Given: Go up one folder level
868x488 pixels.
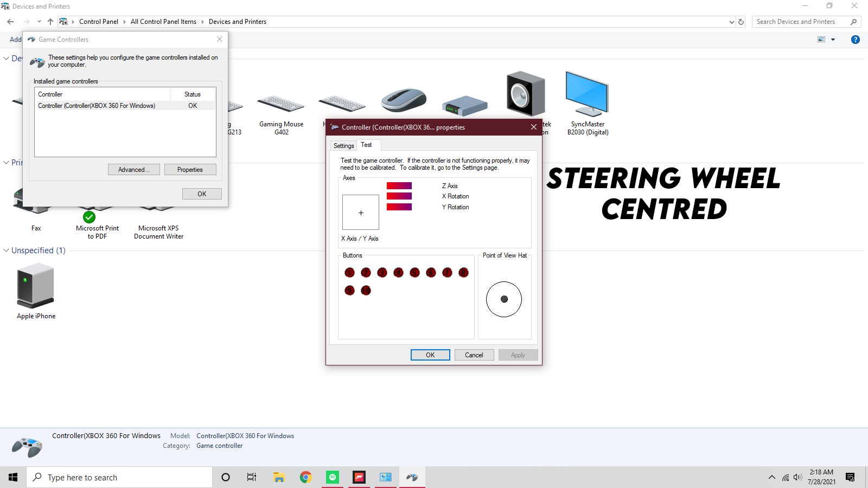Looking at the screenshot, I should 50,22.
